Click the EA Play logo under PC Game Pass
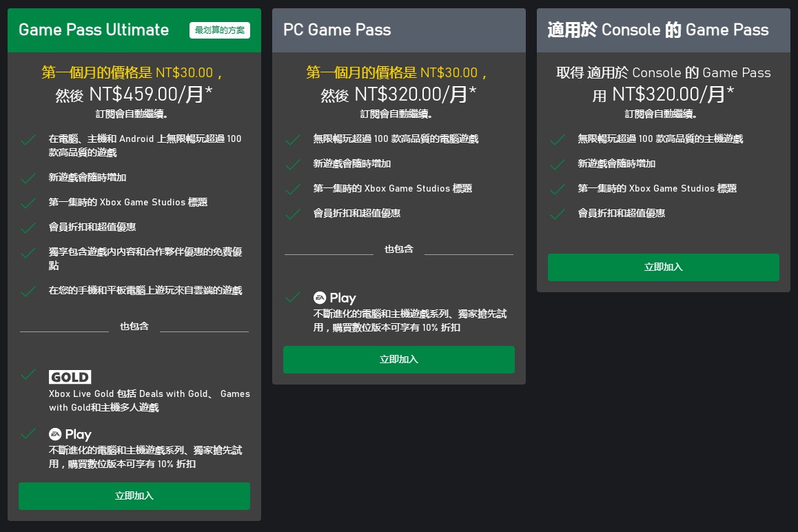This screenshot has height=532, width=798. [334, 298]
